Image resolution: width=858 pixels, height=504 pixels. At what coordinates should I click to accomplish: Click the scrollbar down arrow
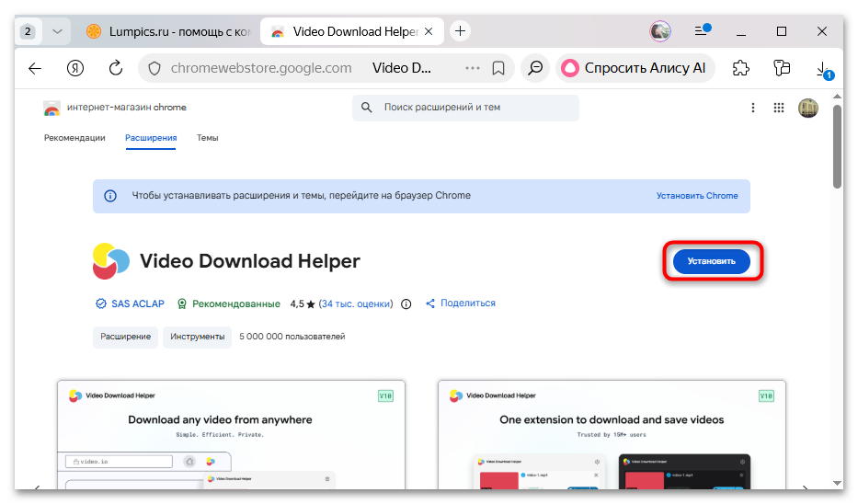[x=837, y=483]
